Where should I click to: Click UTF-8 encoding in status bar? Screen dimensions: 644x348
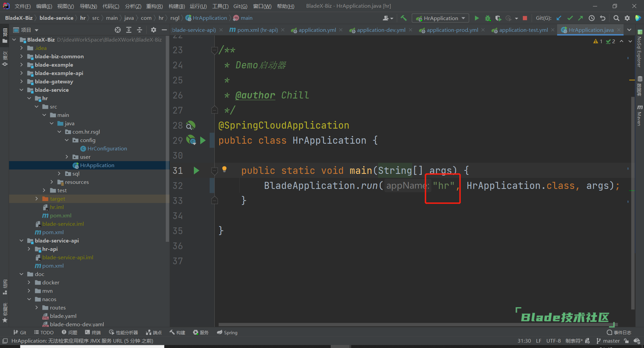(x=553, y=341)
